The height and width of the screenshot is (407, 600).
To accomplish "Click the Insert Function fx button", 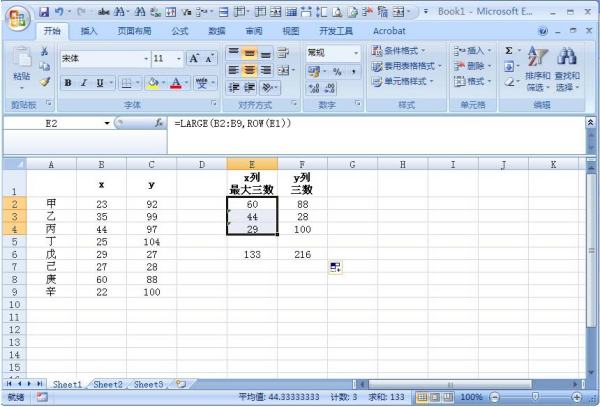I will click(159, 123).
